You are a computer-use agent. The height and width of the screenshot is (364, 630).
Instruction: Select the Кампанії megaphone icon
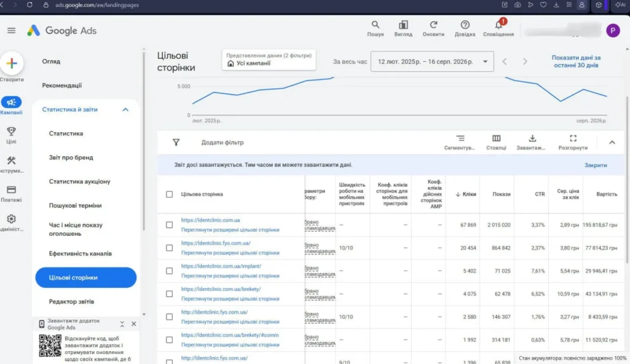pyautogui.click(x=11, y=103)
